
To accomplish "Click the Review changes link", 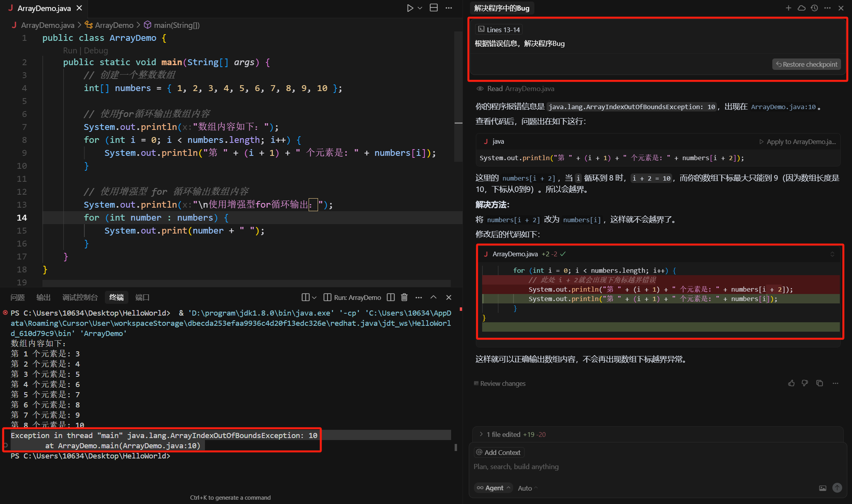I will point(503,383).
